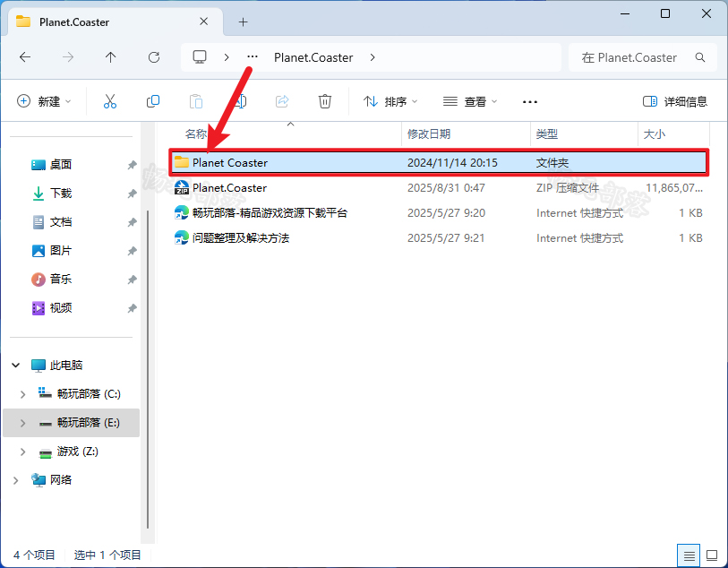Refresh the current folder view

[154, 57]
